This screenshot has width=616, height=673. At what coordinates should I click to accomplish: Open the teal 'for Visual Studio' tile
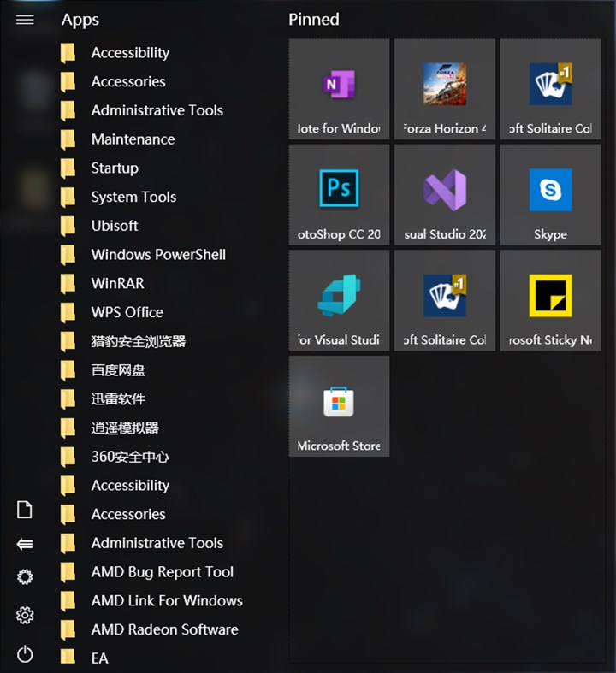(x=339, y=300)
